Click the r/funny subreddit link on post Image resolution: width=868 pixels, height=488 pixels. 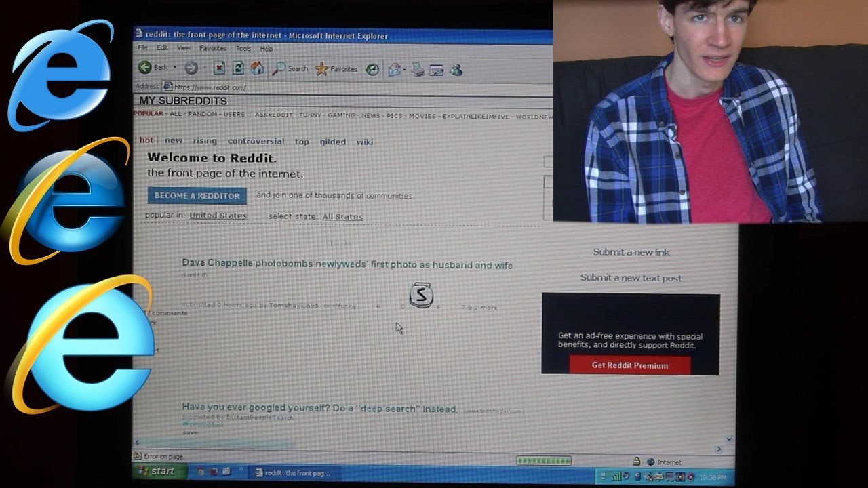[x=344, y=306]
